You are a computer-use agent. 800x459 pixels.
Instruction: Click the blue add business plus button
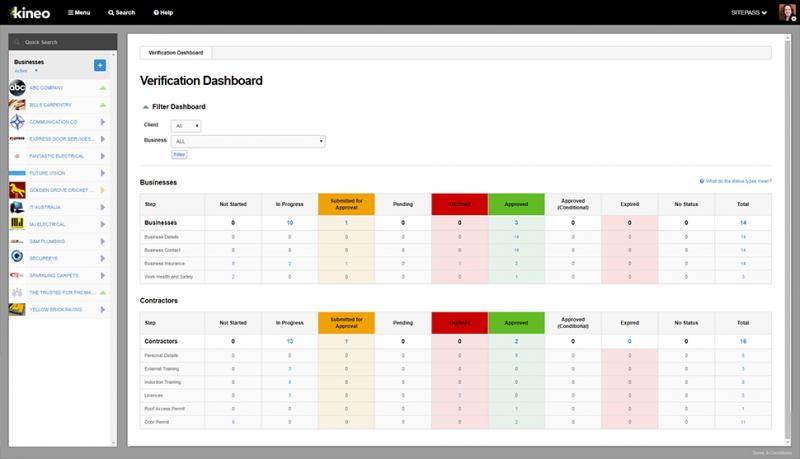(x=100, y=65)
